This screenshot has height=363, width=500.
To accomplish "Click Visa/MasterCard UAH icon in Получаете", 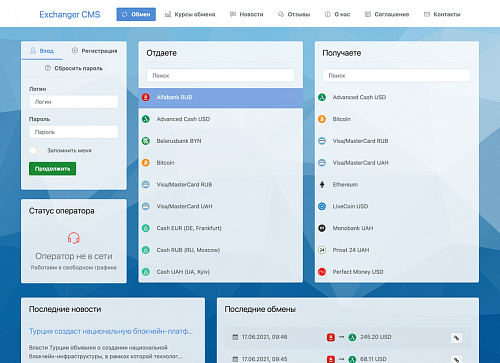I will (x=322, y=163).
